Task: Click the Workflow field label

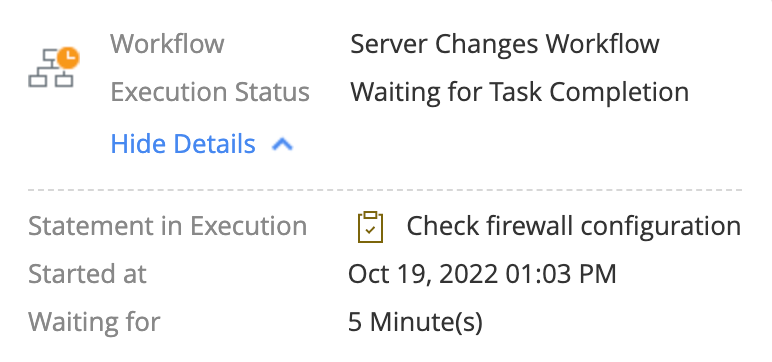Action: coord(167,44)
